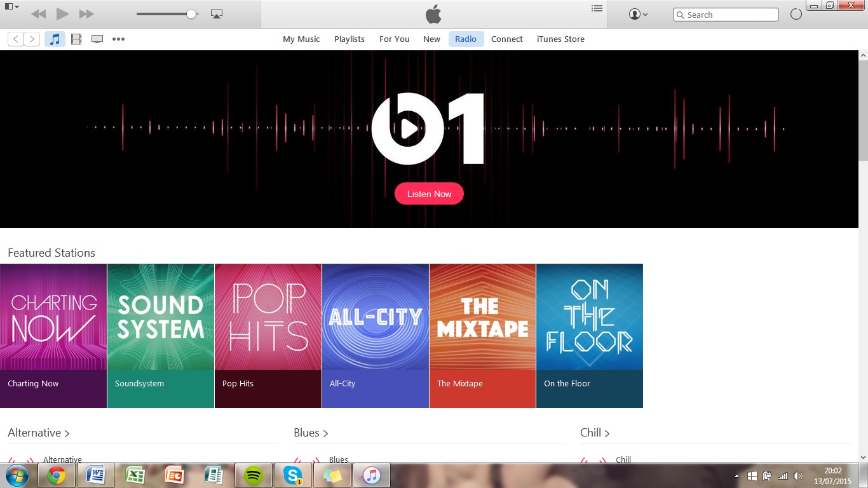Image resolution: width=868 pixels, height=488 pixels.
Task: Switch to the Playlists tab
Action: (x=349, y=39)
